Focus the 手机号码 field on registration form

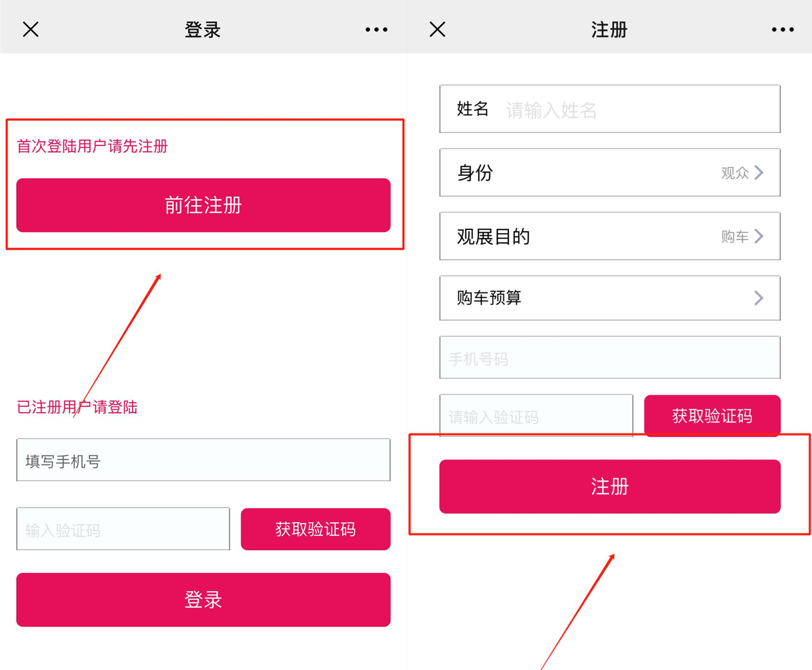[610, 358]
